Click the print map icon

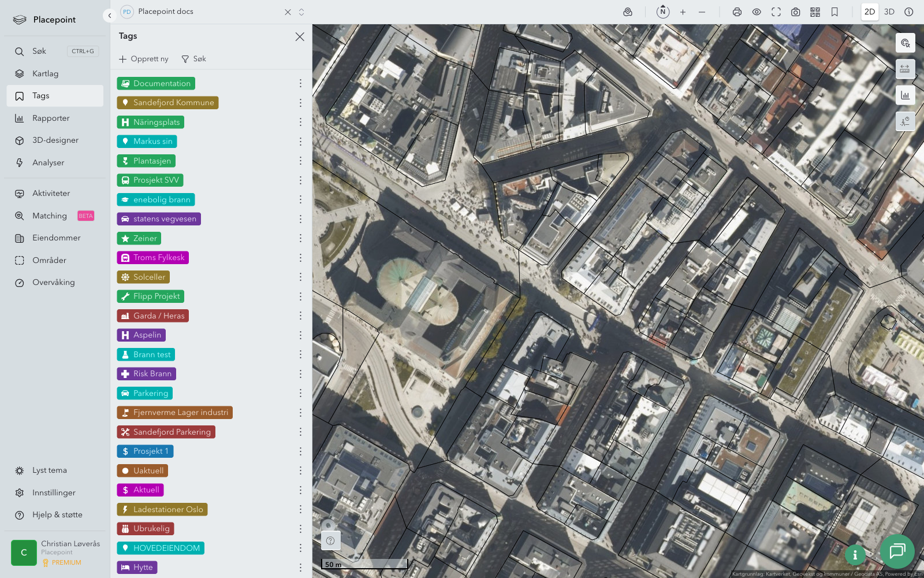point(737,12)
